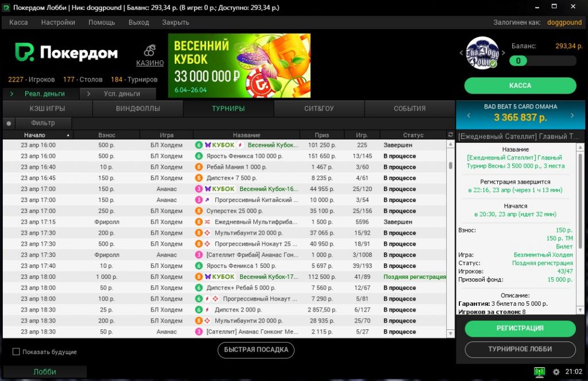Click bounty target icon in 17:30 Мультибаунти row
Image resolution: width=588 pixels, height=381 pixels.
207,232
